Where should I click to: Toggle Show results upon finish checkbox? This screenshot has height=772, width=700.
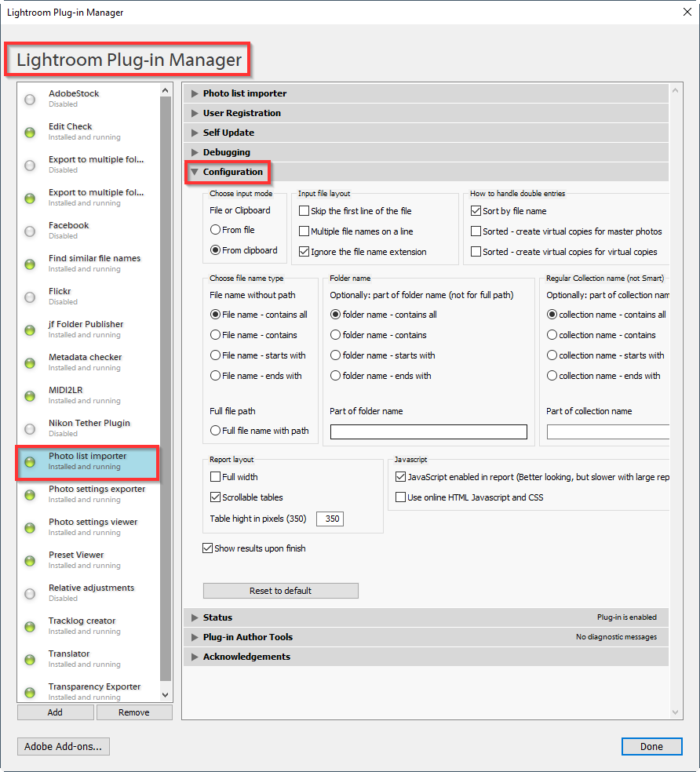(x=208, y=548)
